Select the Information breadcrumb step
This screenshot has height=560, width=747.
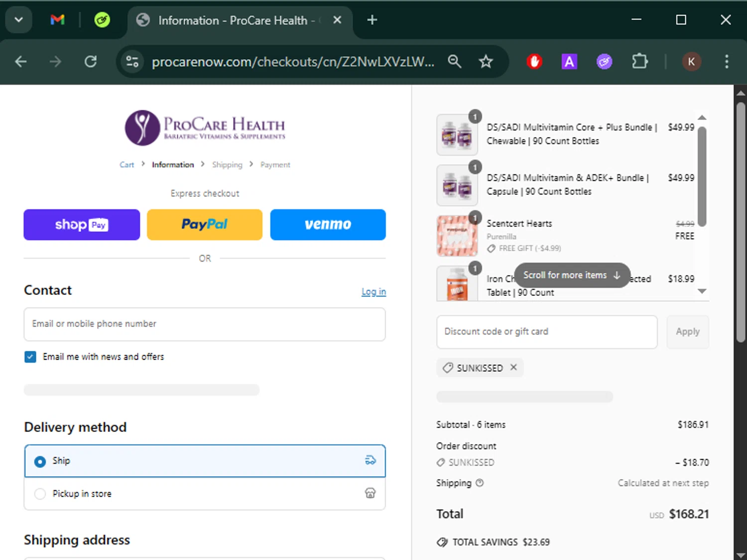coord(173,165)
